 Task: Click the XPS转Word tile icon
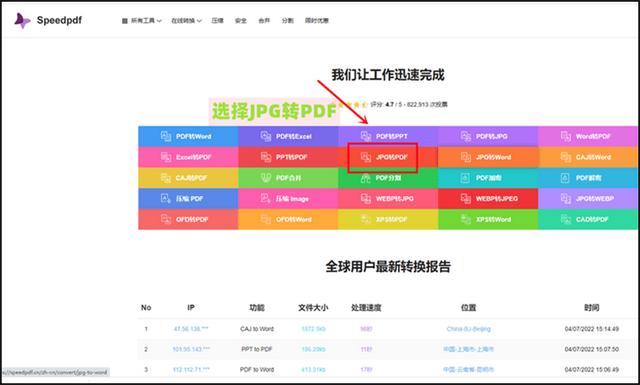[x=466, y=219]
